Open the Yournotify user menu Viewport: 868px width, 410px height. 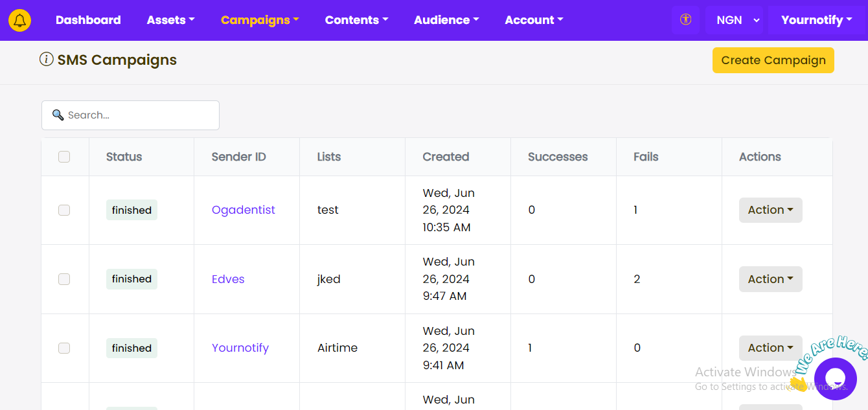pyautogui.click(x=816, y=20)
